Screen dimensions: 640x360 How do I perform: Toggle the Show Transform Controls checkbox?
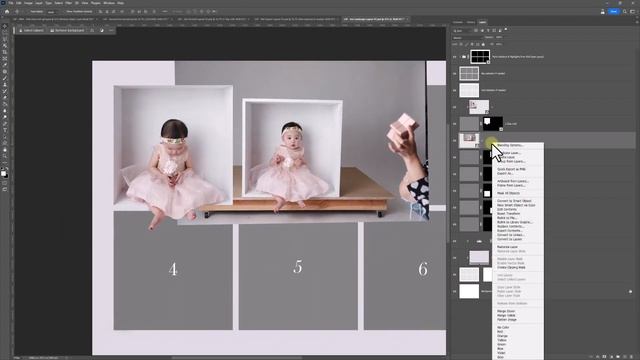point(64,11)
